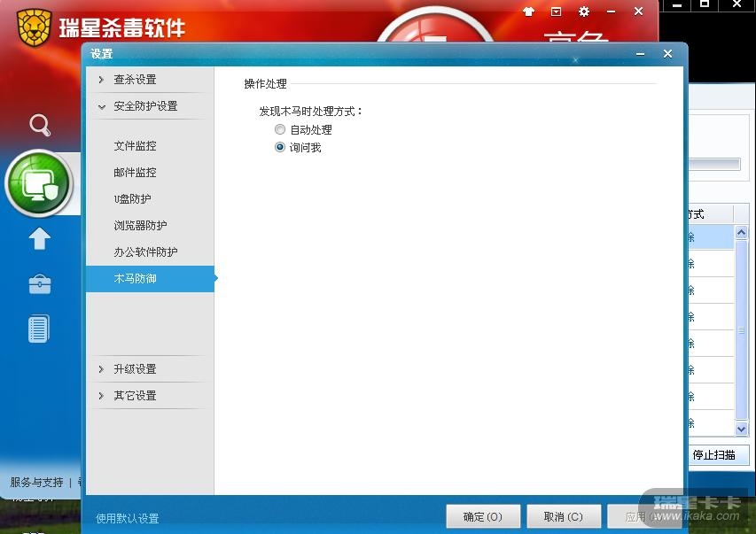Screen dimensions: 756x534
Task: Minimize the main Rising antivirus window
Action: 611,12
